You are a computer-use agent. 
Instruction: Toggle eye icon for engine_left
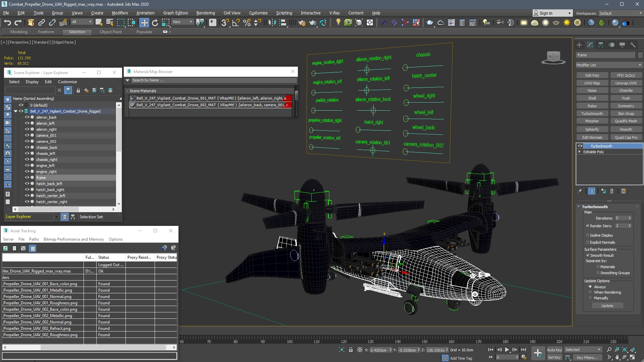pos(27,166)
